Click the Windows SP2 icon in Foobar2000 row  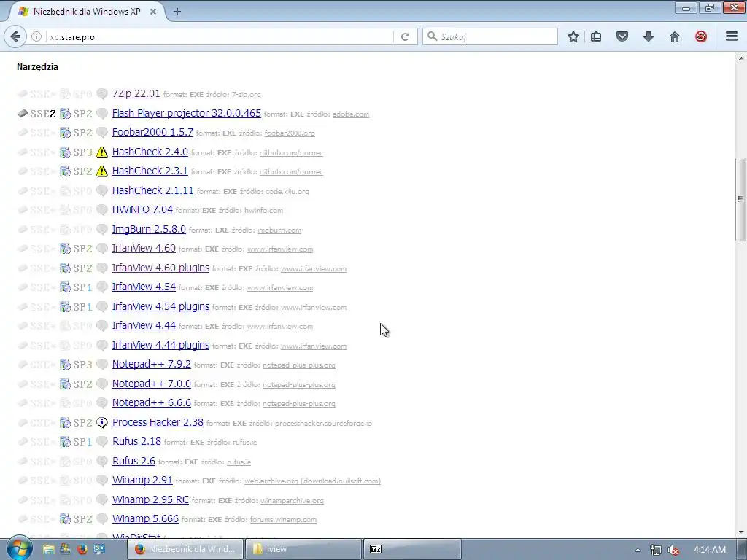pyautogui.click(x=65, y=133)
